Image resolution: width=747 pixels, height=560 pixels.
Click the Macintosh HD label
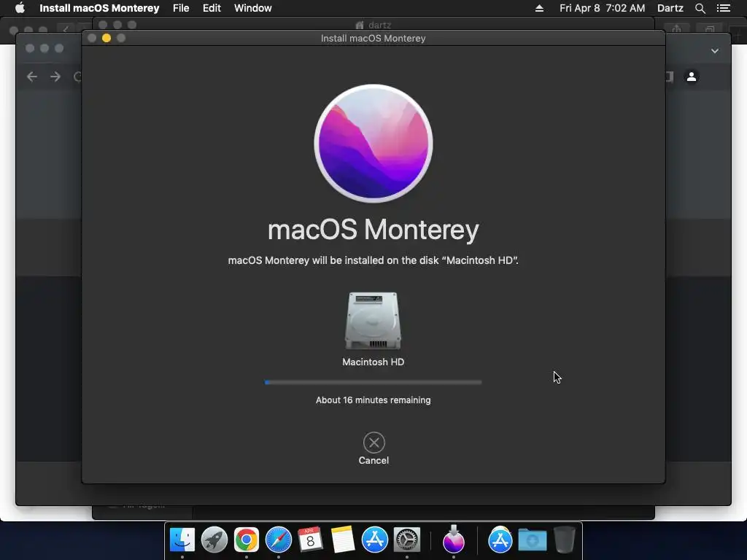(373, 362)
